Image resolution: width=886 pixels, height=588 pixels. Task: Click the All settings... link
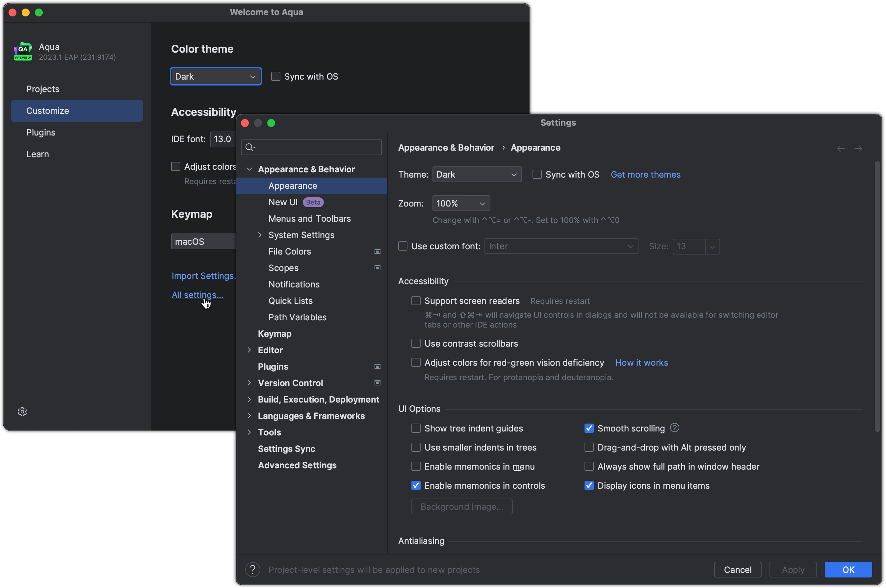[x=197, y=295]
